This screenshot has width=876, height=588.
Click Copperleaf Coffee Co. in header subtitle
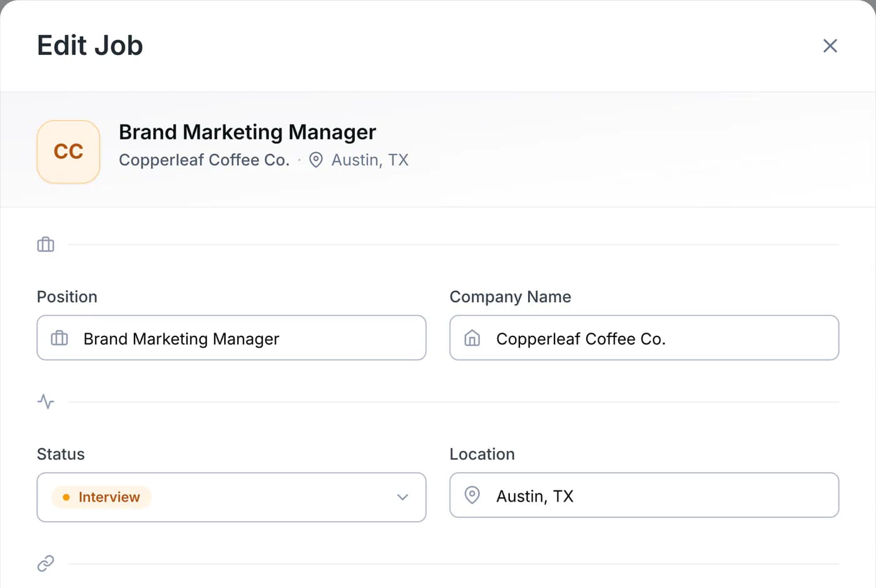click(x=204, y=160)
